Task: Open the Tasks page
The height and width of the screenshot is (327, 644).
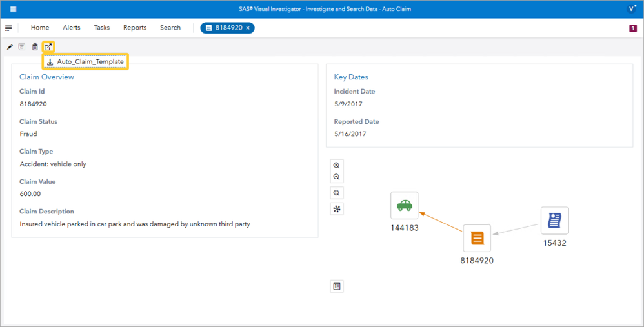Action: 102,28
